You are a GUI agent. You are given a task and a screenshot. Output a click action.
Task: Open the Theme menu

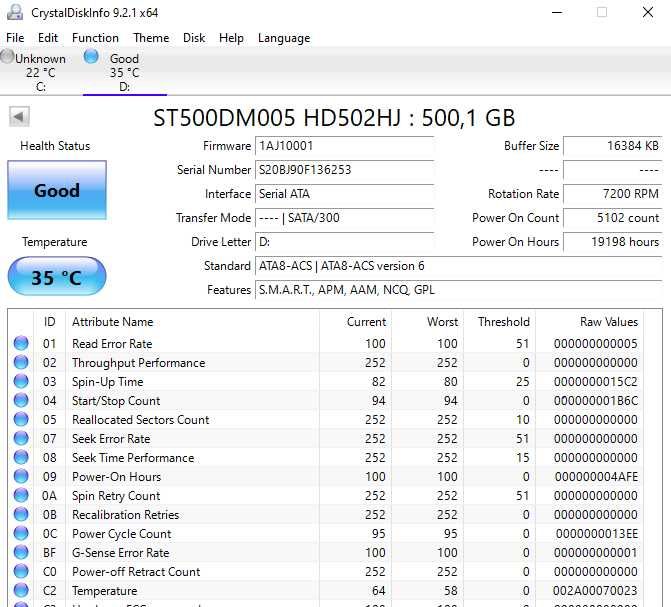click(x=151, y=38)
